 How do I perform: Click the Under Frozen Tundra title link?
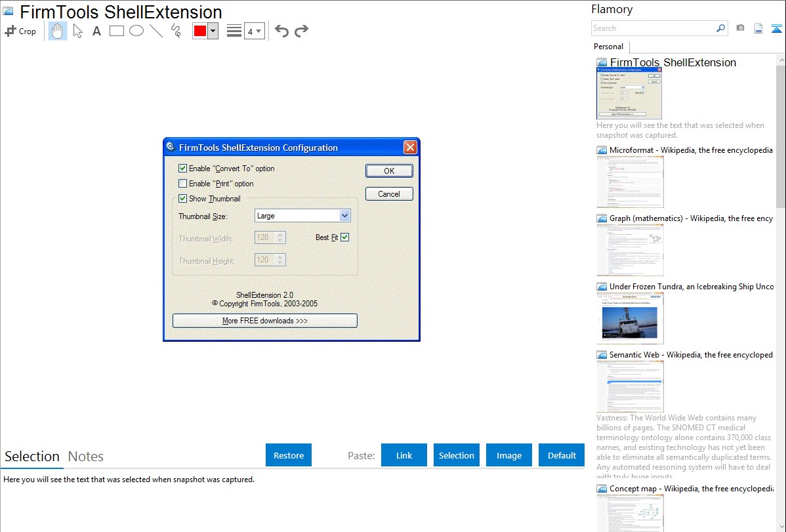coord(692,286)
